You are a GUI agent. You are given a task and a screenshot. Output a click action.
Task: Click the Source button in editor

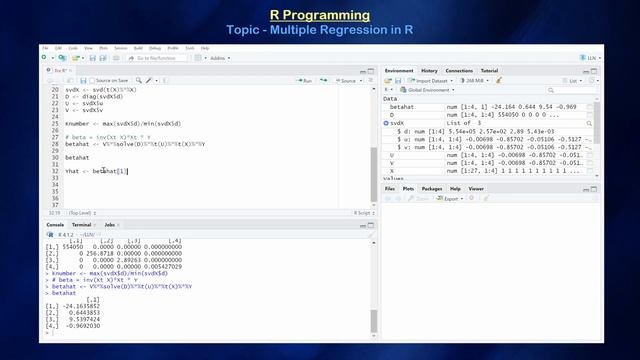click(x=346, y=81)
